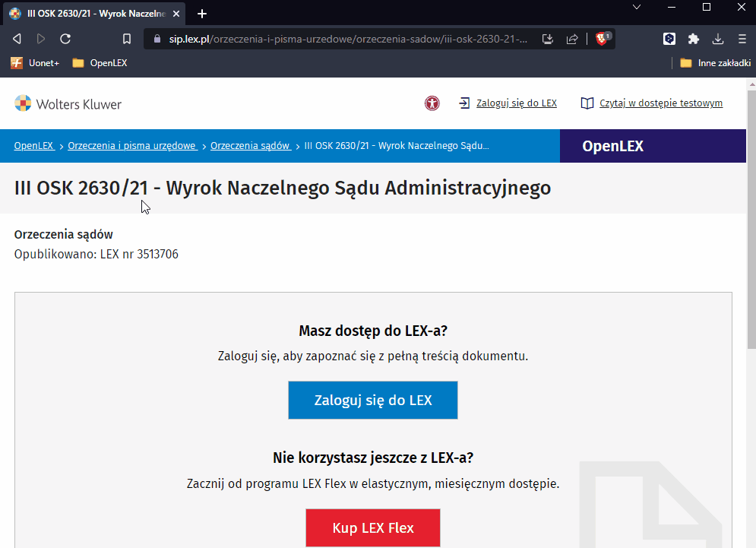Click the login arrow icon beside Zaloguj się
The height and width of the screenshot is (548, 756).
[464, 103]
